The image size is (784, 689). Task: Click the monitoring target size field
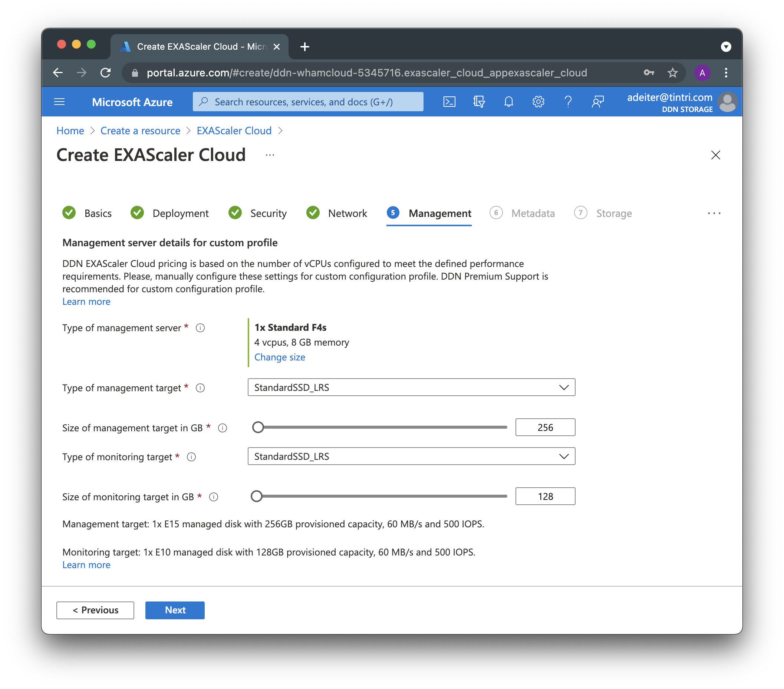(x=545, y=497)
